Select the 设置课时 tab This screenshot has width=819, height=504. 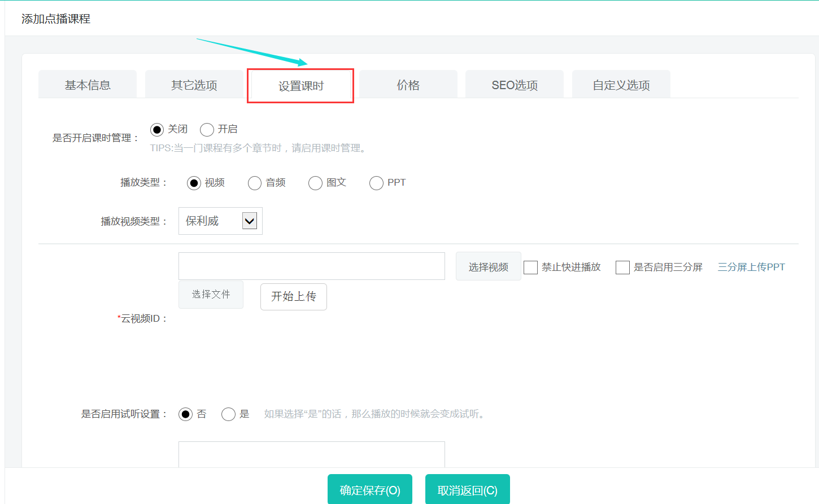click(x=300, y=86)
